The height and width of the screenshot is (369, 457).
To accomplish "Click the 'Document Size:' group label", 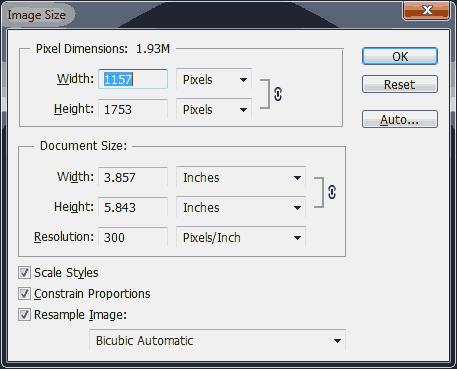I will [83, 146].
